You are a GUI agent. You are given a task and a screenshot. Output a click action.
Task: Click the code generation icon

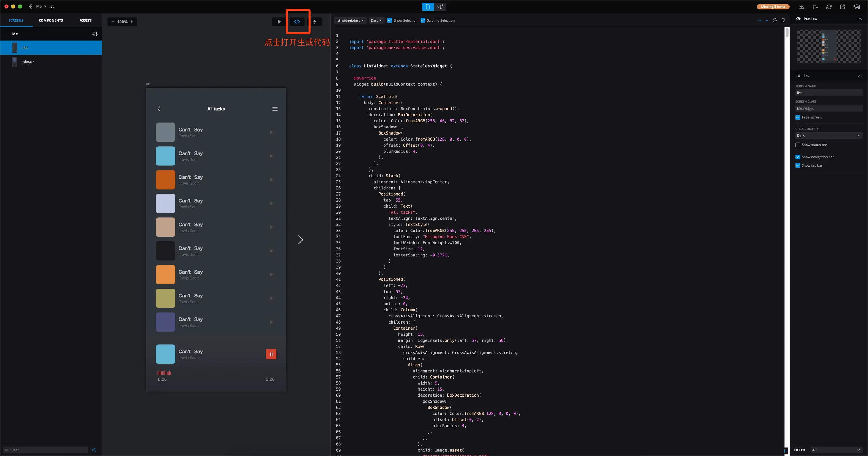coord(297,22)
